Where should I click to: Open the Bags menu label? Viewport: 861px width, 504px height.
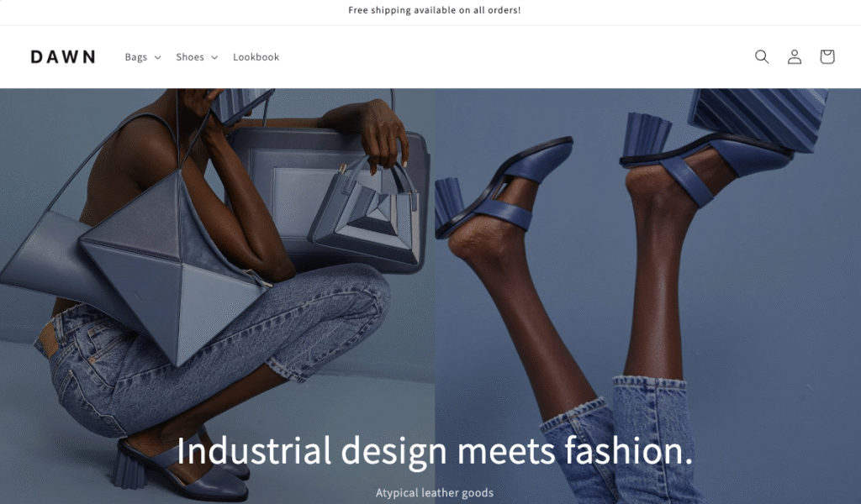(135, 57)
